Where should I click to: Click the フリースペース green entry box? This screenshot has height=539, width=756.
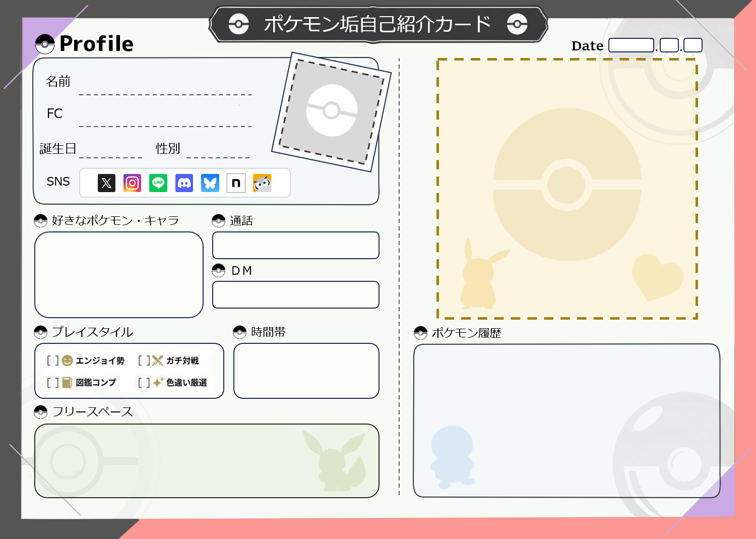coord(207,461)
